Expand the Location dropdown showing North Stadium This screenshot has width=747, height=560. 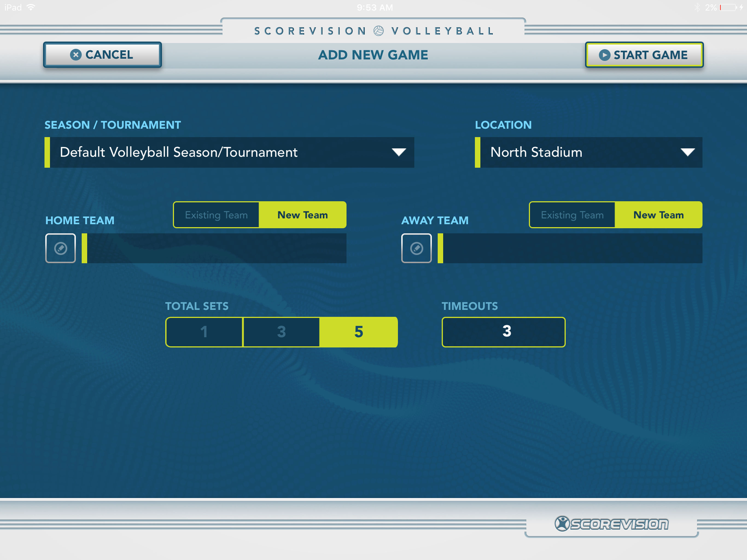(x=589, y=152)
